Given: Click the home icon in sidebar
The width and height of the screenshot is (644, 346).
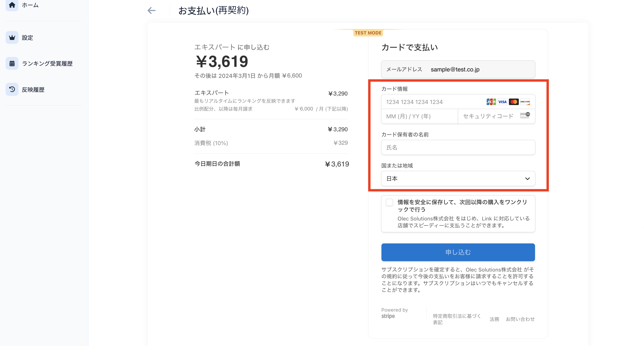Looking at the screenshot, I should (x=12, y=5).
